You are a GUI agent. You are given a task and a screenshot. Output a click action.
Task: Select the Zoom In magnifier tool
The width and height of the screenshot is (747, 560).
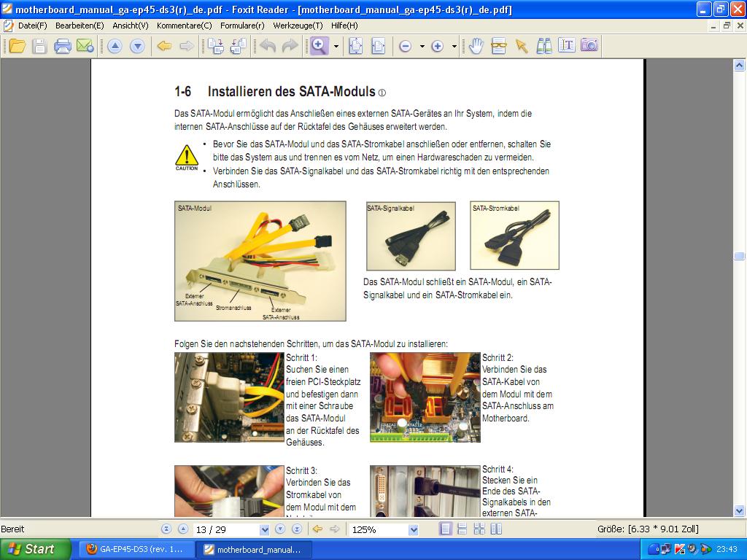[x=319, y=46]
